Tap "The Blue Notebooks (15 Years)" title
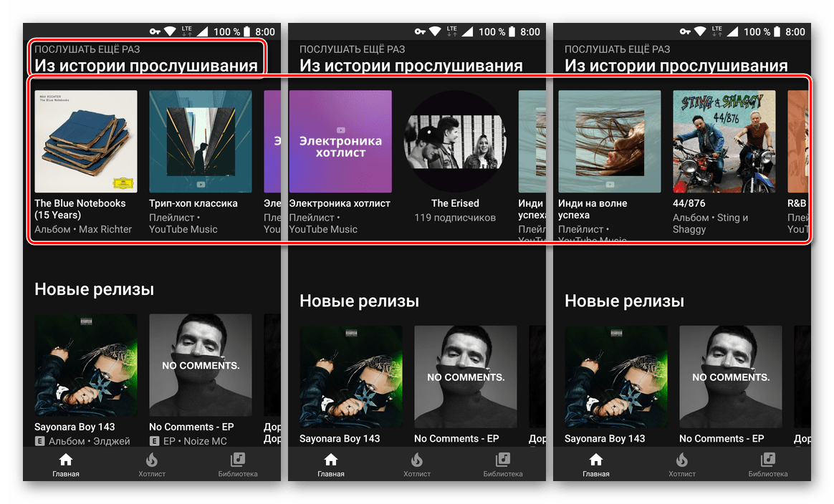Screen dimensions: 834x504 pyautogui.click(x=80, y=209)
